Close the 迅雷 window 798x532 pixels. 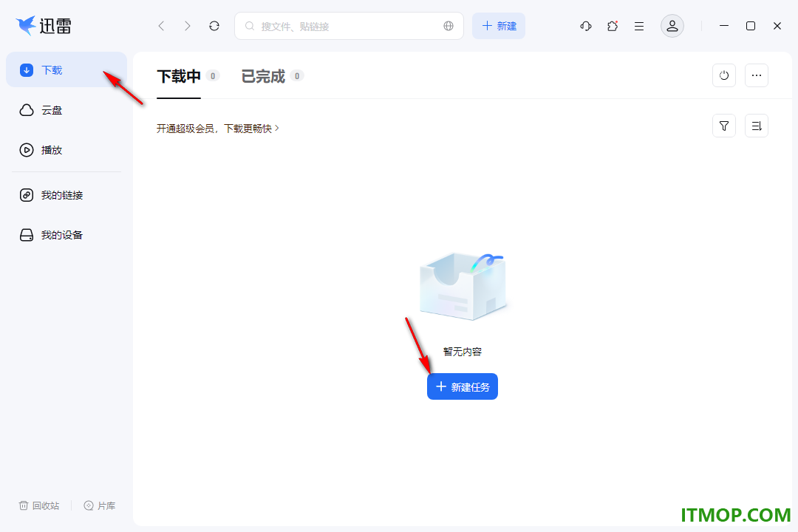777,26
